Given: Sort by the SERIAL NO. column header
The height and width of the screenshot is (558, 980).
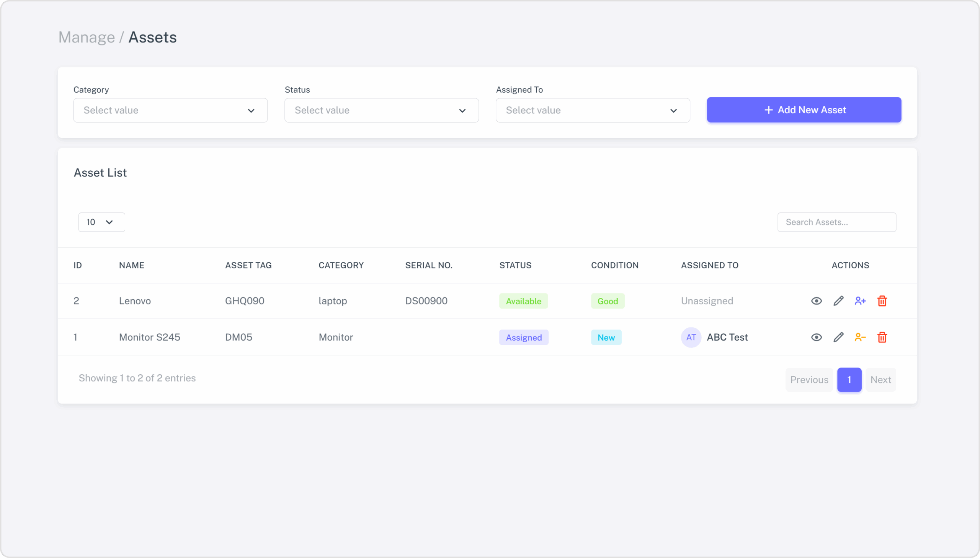Looking at the screenshot, I should [429, 265].
